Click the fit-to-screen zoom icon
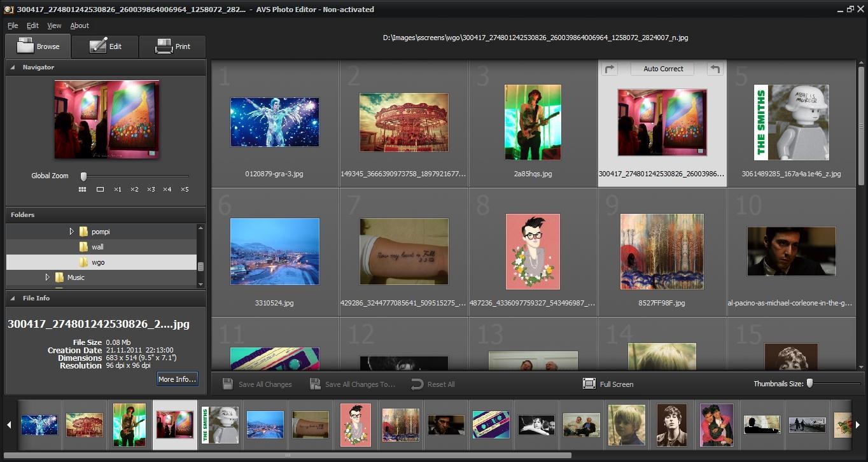Viewport: 868px width, 462px height. (x=99, y=189)
